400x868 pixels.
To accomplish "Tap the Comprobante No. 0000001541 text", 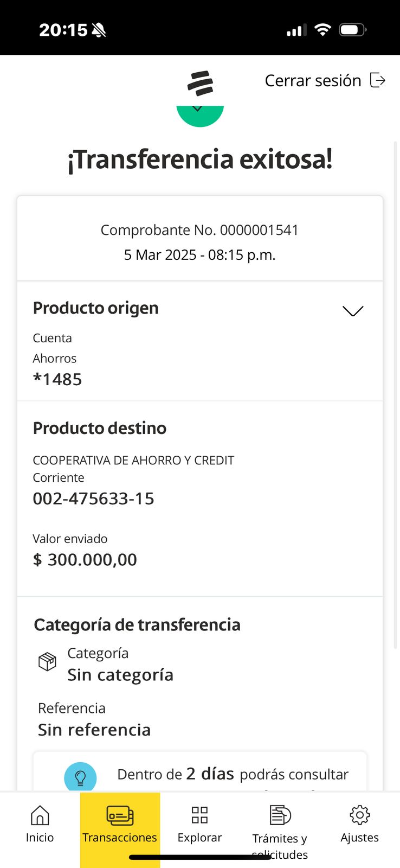I will point(199,230).
